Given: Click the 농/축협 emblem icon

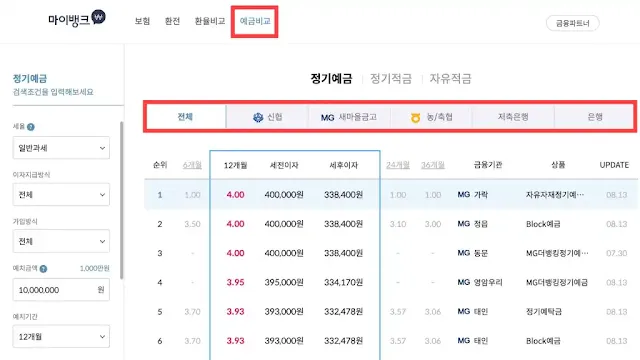Looking at the screenshot, I should (x=416, y=118).
